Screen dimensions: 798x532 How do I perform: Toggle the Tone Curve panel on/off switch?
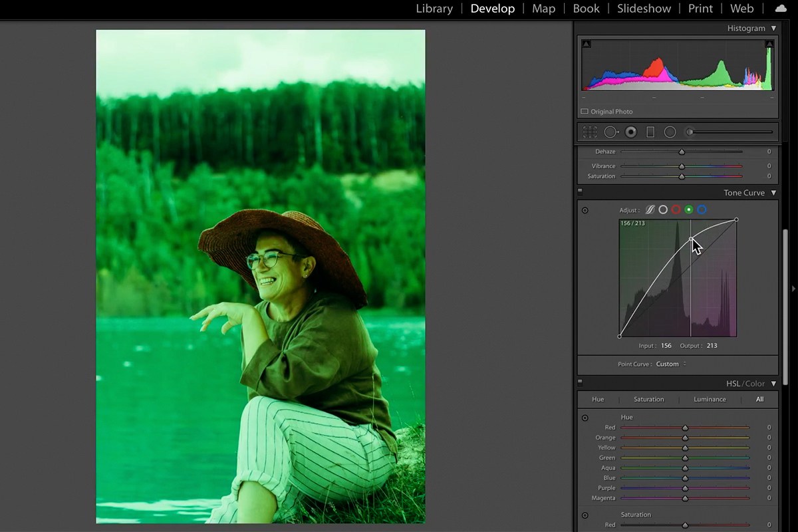point(580,191)
